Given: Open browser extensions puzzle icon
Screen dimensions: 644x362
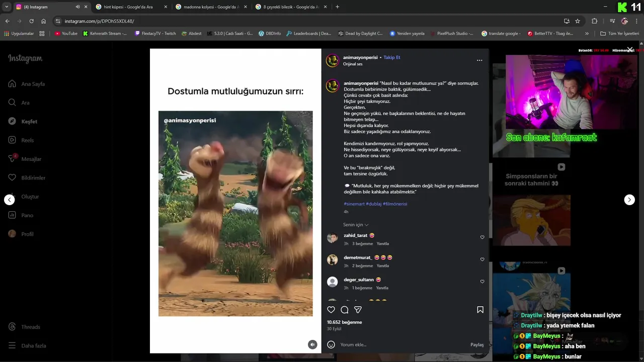Looking at the screenshot, I should pyautogui.click(x=594, y=21).
